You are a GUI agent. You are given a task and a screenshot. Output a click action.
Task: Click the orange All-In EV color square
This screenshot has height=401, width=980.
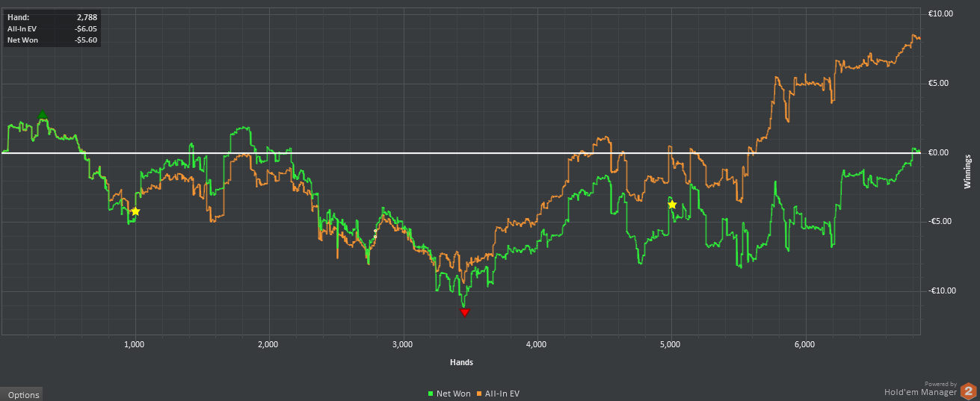(x=479, y=394)
